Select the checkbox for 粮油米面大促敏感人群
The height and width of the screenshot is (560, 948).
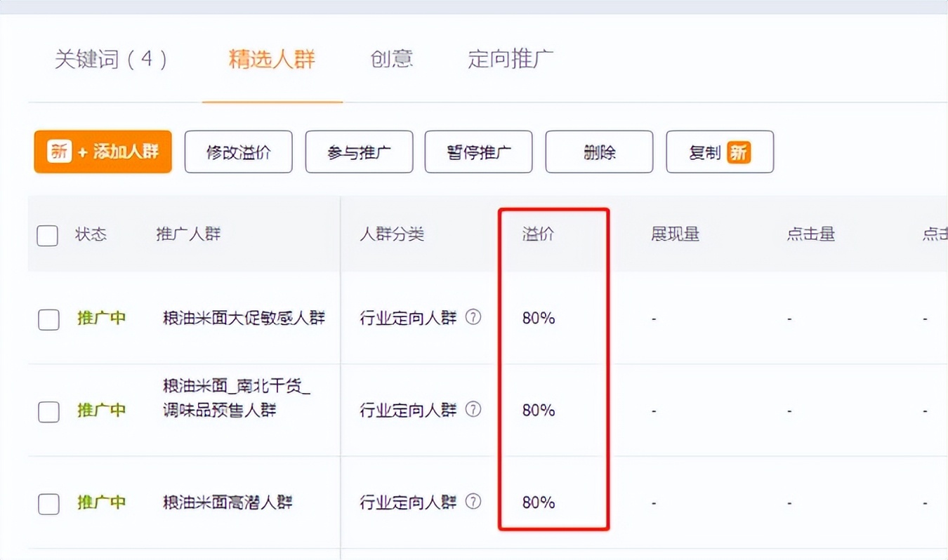(x=47, y=319)
